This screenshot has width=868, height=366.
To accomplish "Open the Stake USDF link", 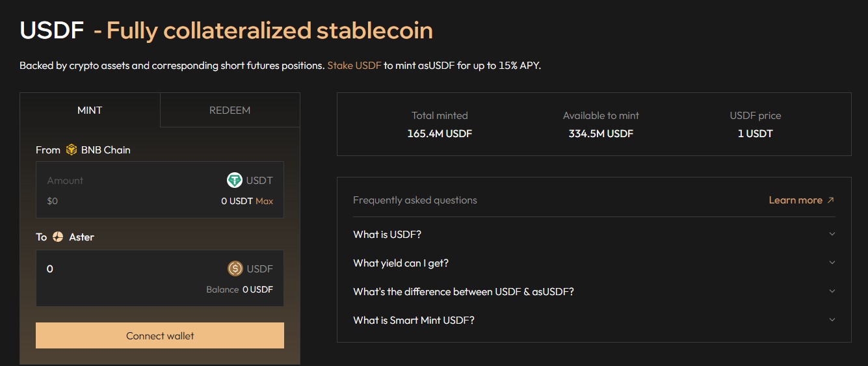I will tap(354, 66).
